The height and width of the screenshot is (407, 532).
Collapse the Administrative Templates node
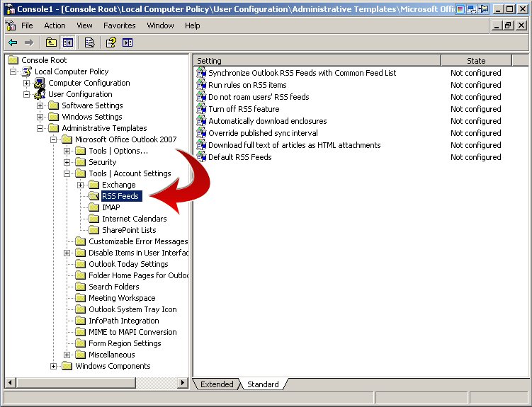point(40,128)
